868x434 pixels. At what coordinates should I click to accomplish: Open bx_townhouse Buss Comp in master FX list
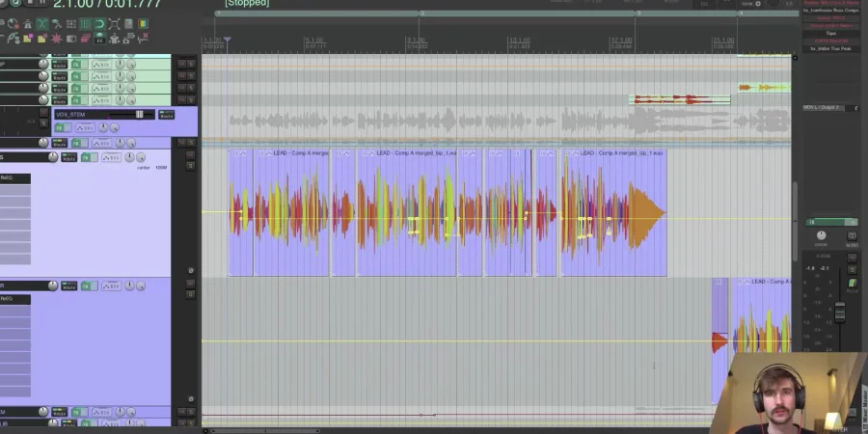coord(830,11)
